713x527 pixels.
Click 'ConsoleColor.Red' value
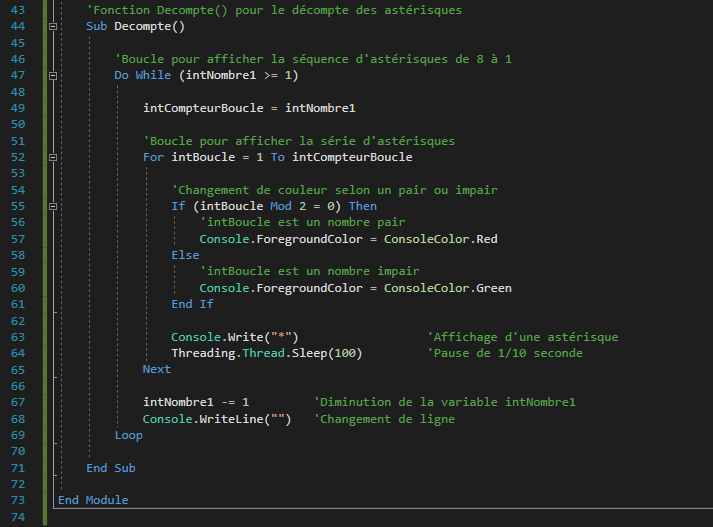[x=441, y=239]
